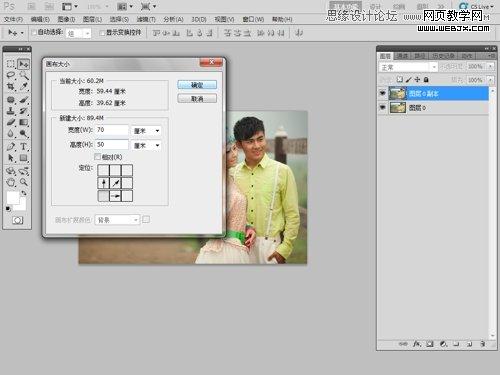Screen dimensions: 500x375
Task: Reset default colors small icon
Action: tap(8, 209)
